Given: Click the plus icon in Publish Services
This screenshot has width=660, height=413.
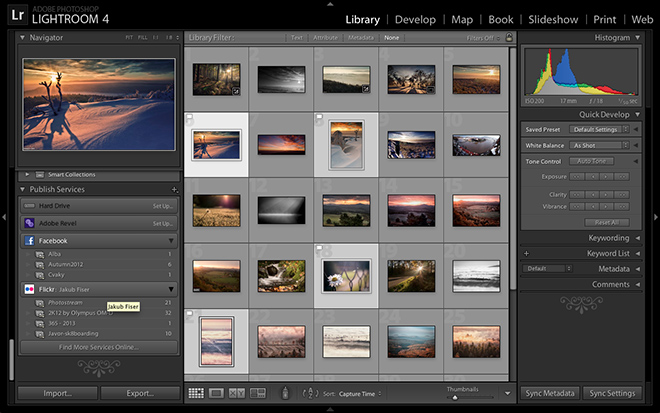Looking at the screenshot, I should click(174, 189).
